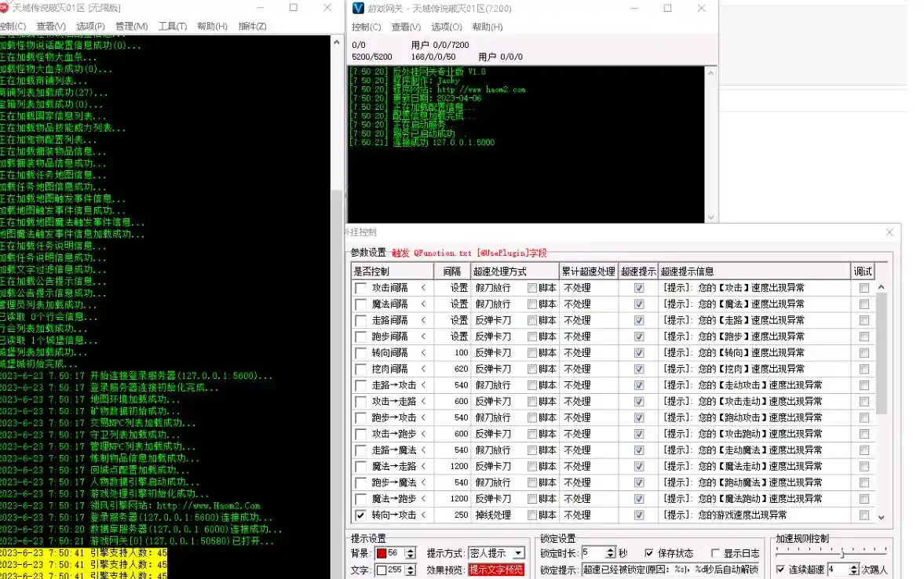Open the 查看(V) menu in the 游戏网关 window
The height and width of the screenshot is (579, 924).
[406, 27]
